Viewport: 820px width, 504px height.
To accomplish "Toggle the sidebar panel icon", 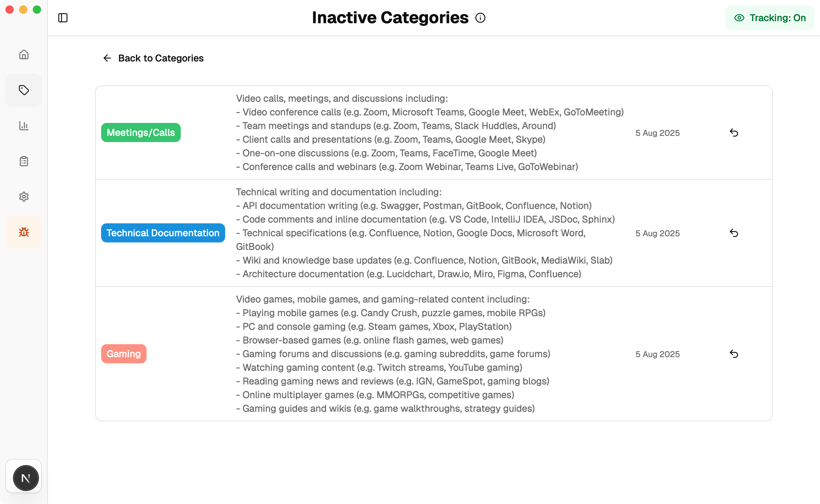I will pyautogui.click(x=63, y=18).
